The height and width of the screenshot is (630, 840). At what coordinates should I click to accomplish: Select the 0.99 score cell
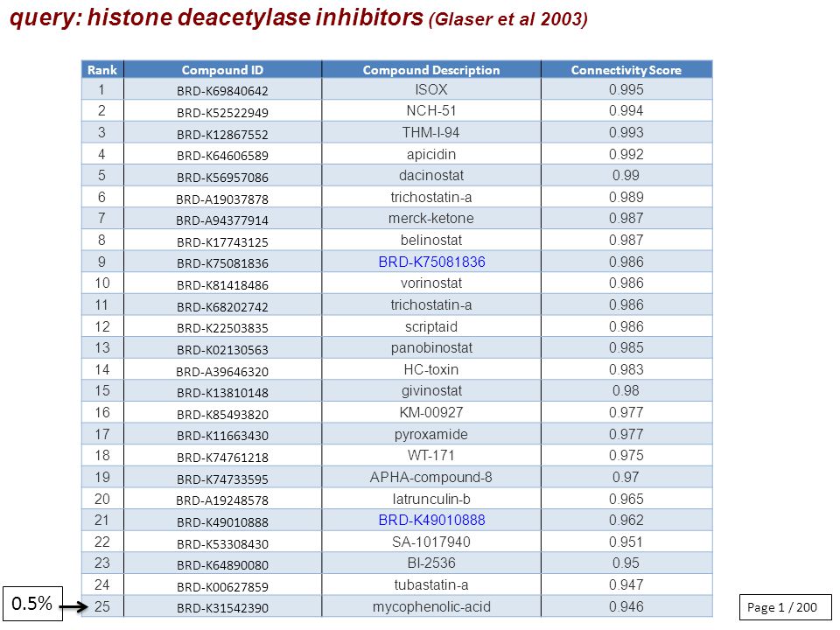(x=626, y=176)
